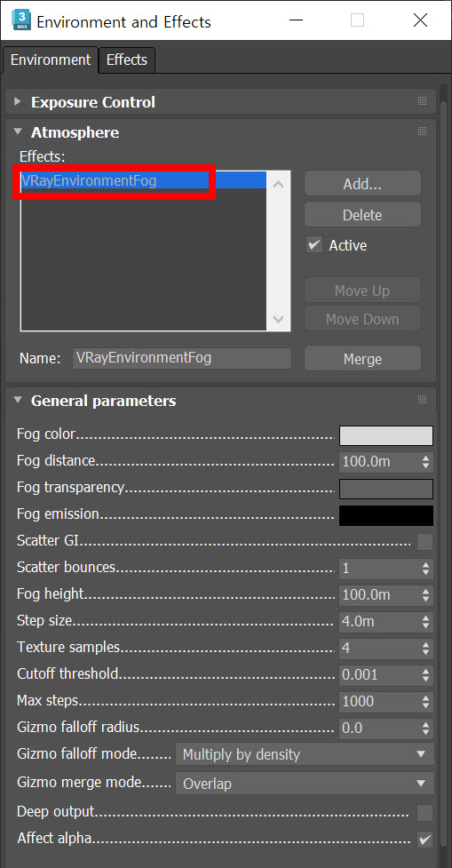Click the Exposure Control rollout grip handle
Screen dimensions: 452x868
(x=422, y=101)
